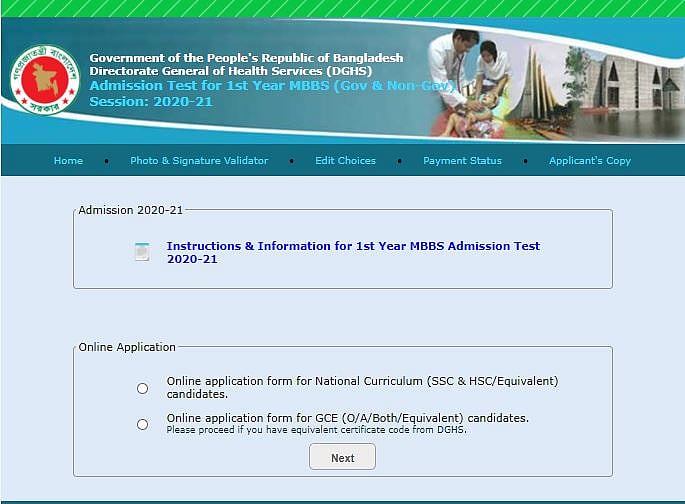
Task: Click the Online Application section legend
Action: coord(127,347)
